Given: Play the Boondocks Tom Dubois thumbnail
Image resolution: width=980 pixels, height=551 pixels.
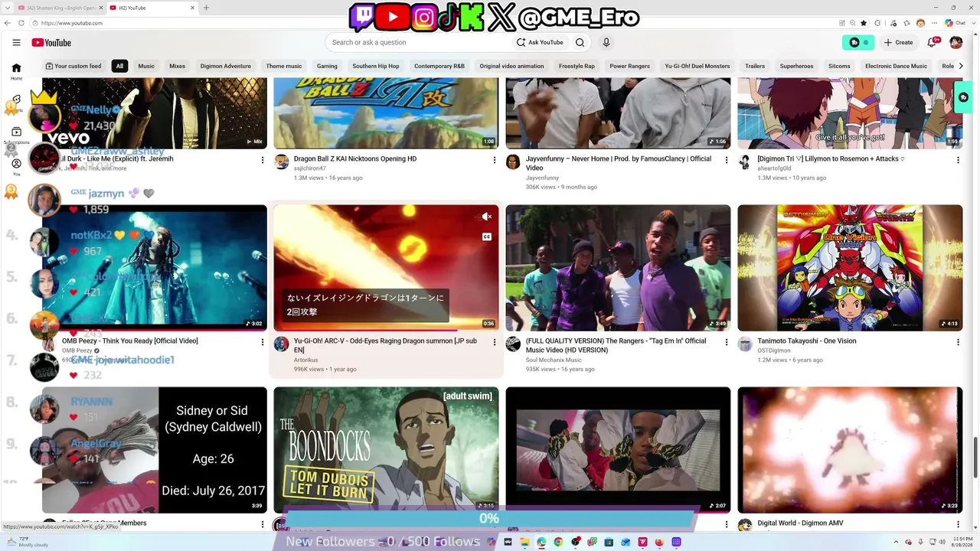Looking at the screenshot, I should pos(386,450).
